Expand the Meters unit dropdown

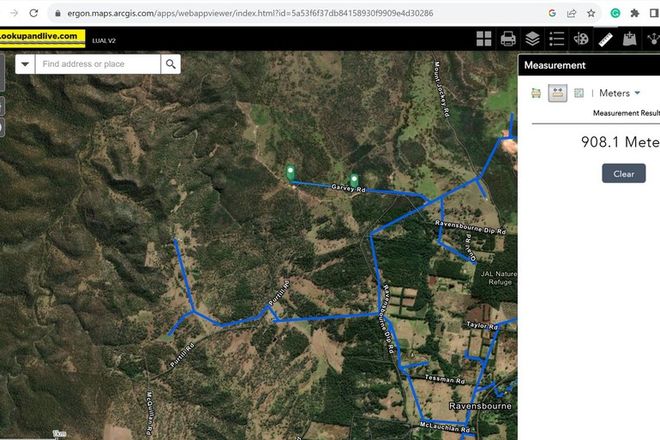[x=619, y=93]
